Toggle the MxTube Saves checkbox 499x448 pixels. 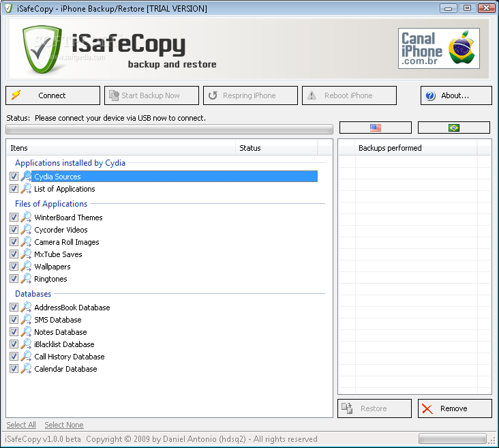coord(14,254)
